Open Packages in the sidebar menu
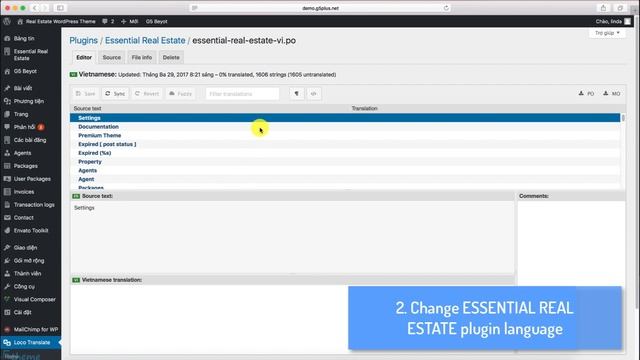Image resolution: width=640 pixels, height=360 pixels. point(25,166)
